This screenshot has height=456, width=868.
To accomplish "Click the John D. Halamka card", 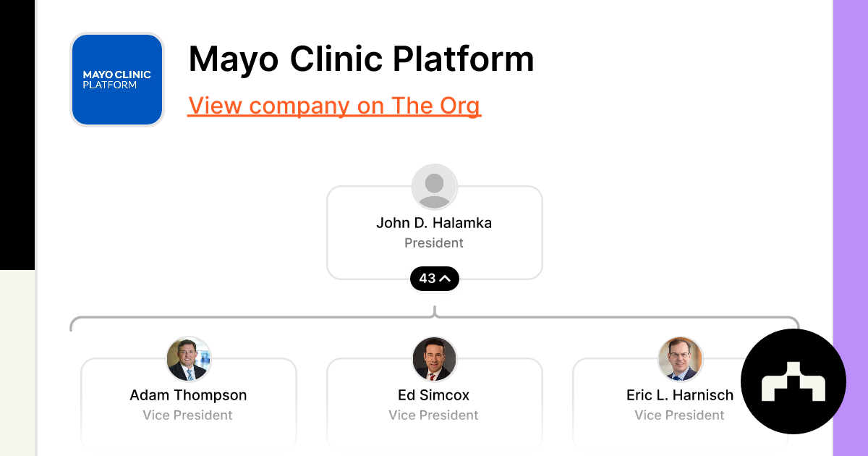I will coord(434,232).
